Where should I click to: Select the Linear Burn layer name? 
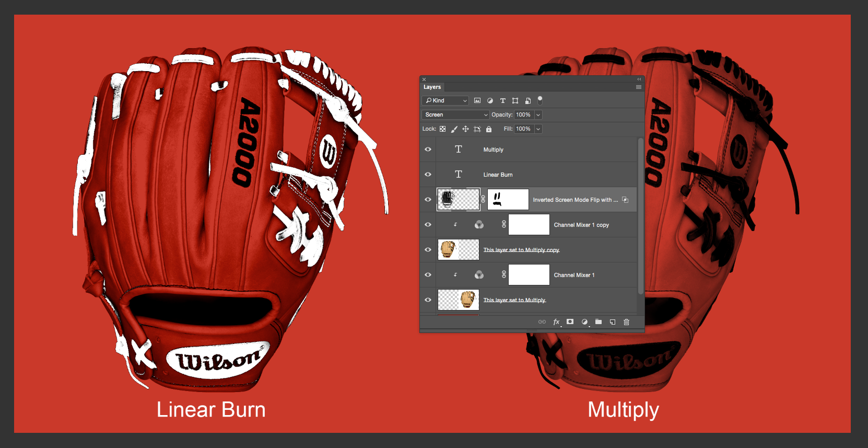pyautogui.click(x=498, y=175)
